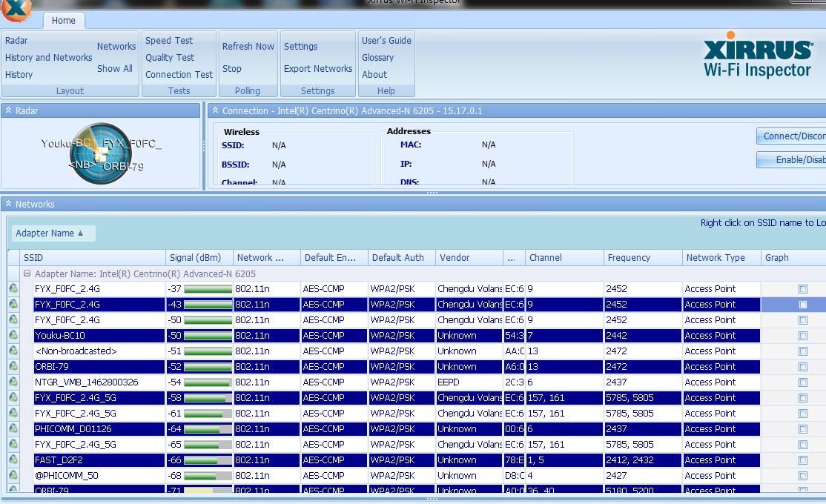Click 2412, 2432 frequency cell
Image resolution: width=826 pixels, height=504 pixels.
tap(642, 460)
